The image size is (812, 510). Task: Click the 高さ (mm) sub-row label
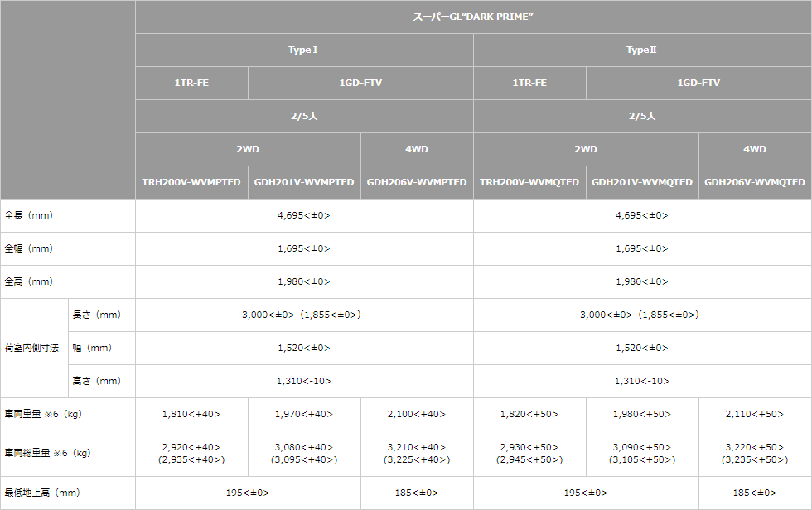click(x=101, y=381)
